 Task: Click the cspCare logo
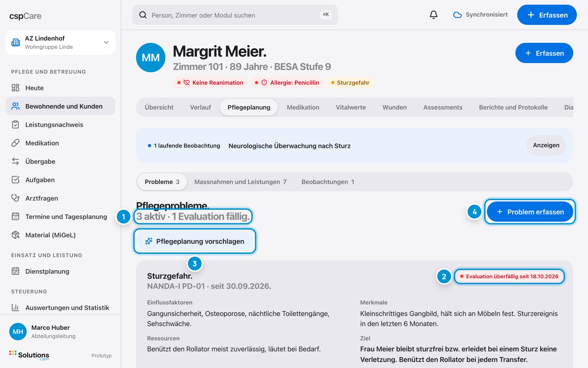coord(25,16)
